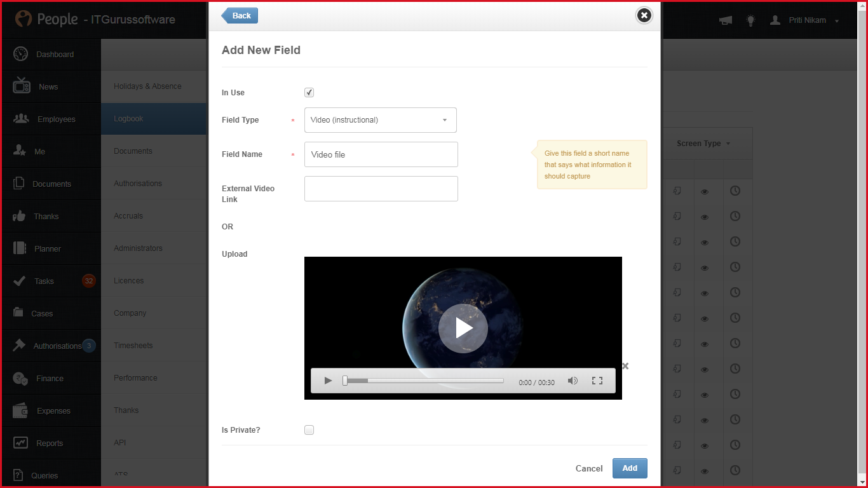Click the Tasks badge showing 32
Image resolution: width=868 pixels, height=488 pixels.
(x=89, y=281)
